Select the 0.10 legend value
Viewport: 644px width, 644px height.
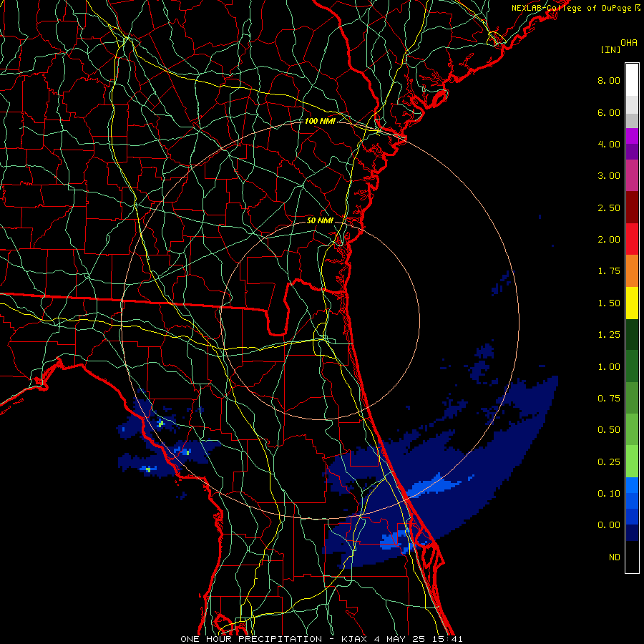pyautogui.click(x=609, y=494)
